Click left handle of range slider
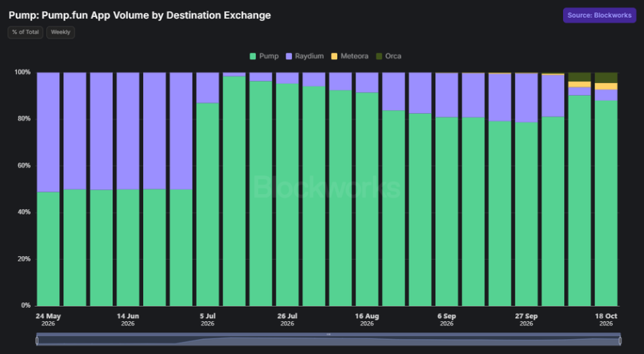The image size is (644, 354). (37, 341)
